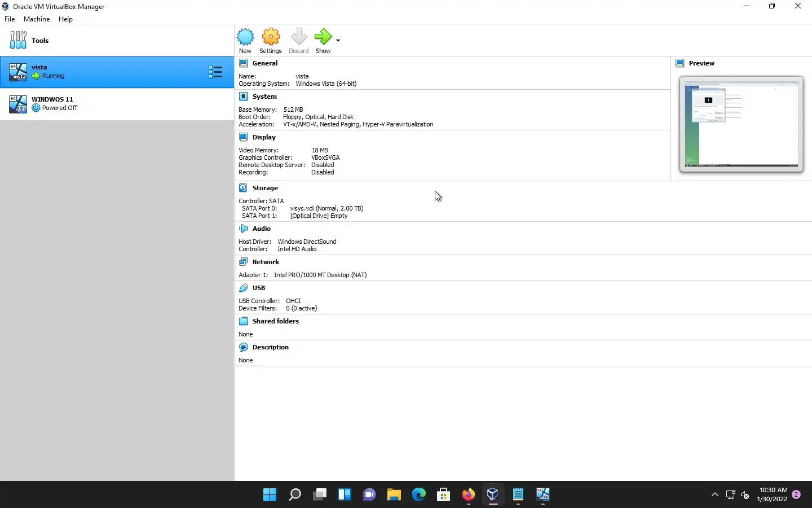Click the Shared folders icon
812x508 pixels.
click(x=244, y=321)
